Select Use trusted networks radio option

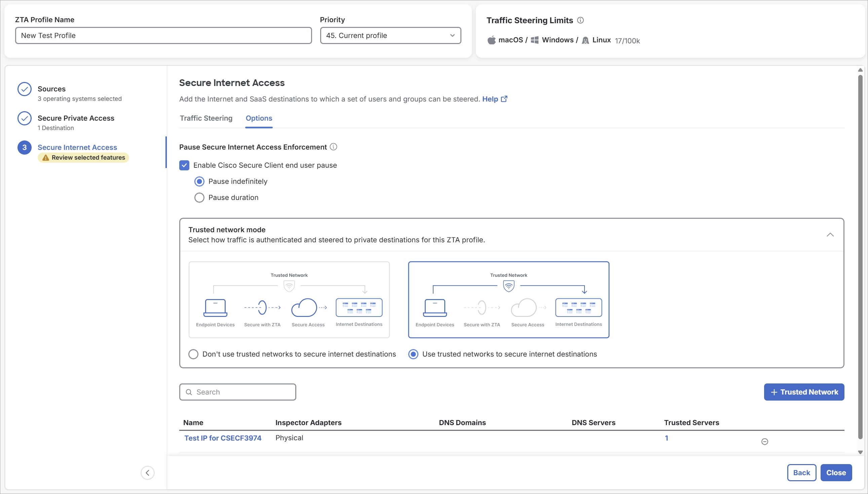tap(413, 354)
